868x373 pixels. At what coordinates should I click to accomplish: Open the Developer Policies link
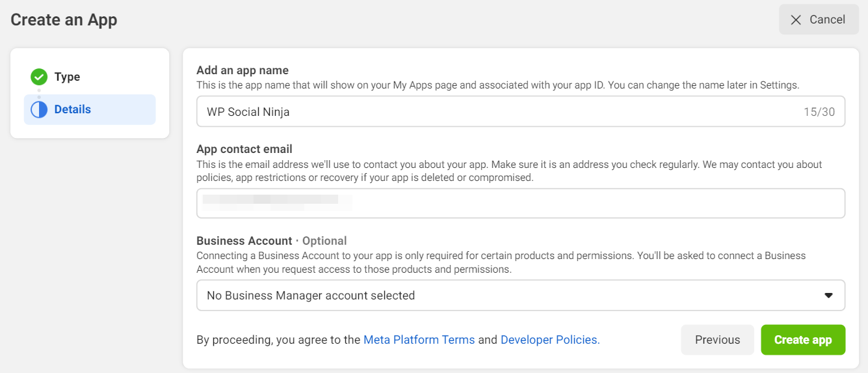549,340
